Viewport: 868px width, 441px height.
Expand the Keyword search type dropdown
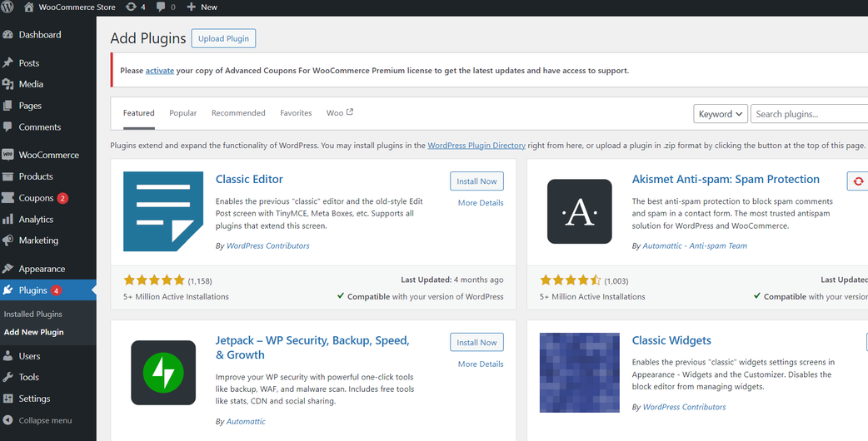point(720,114)
